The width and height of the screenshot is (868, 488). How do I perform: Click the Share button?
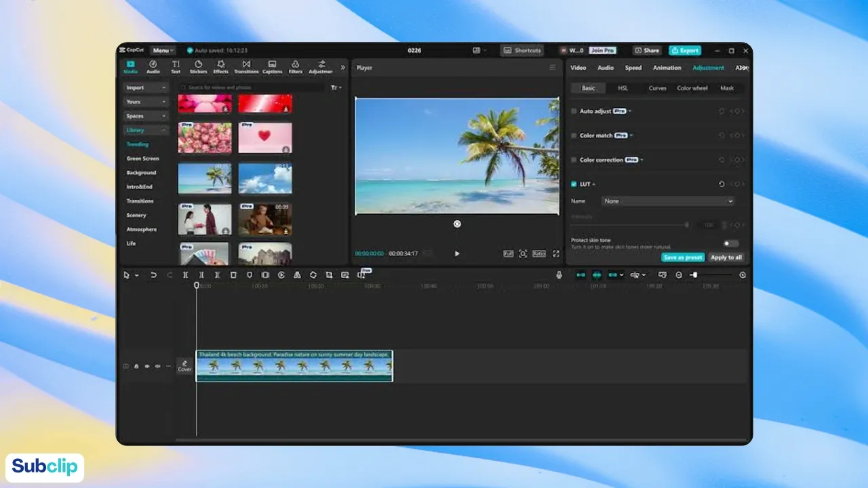coord(648,50)
